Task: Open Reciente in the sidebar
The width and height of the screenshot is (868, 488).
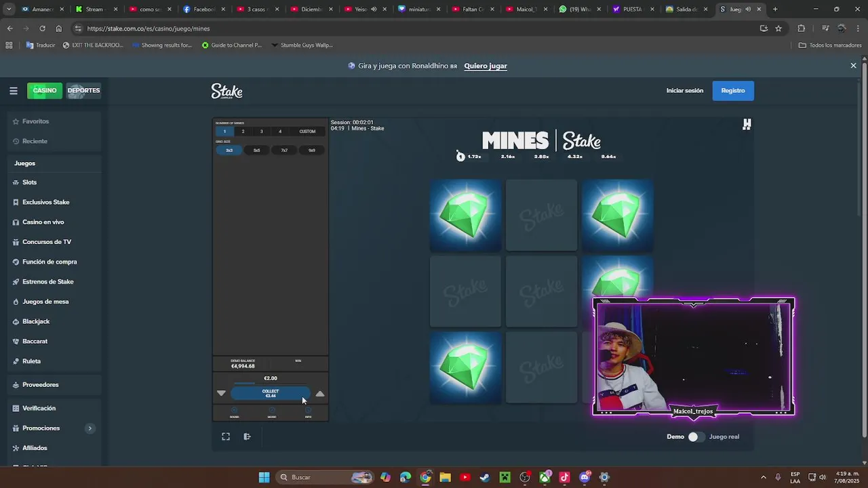Action: (35, 141)
